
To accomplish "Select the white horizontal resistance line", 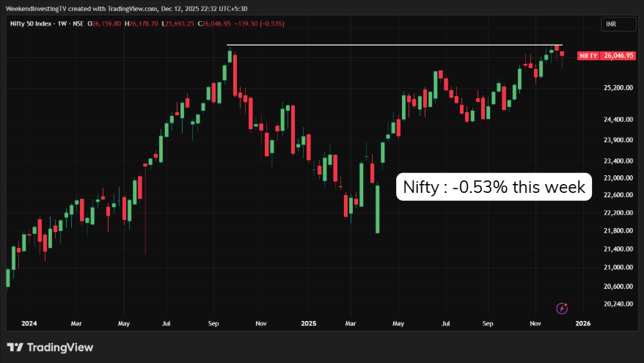I will pyautogui.click(x=367, y=45).
